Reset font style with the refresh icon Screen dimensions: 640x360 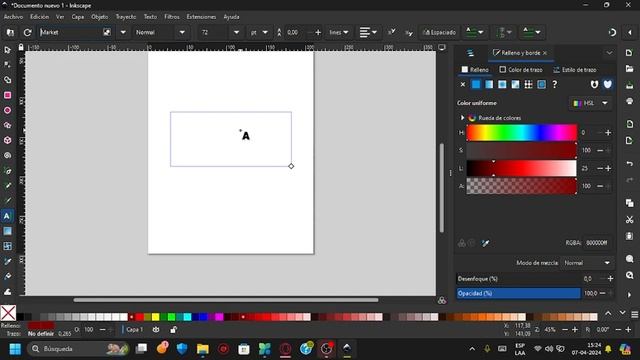tap(27, 32)
